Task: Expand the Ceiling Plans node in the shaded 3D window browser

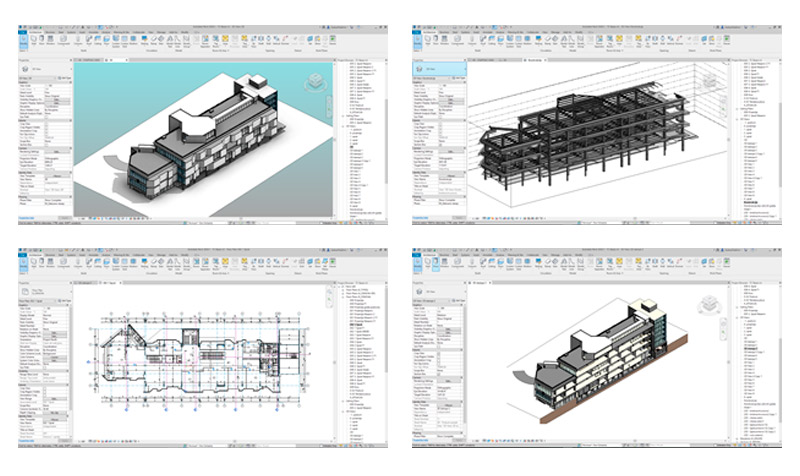Action: coord(343,116)
